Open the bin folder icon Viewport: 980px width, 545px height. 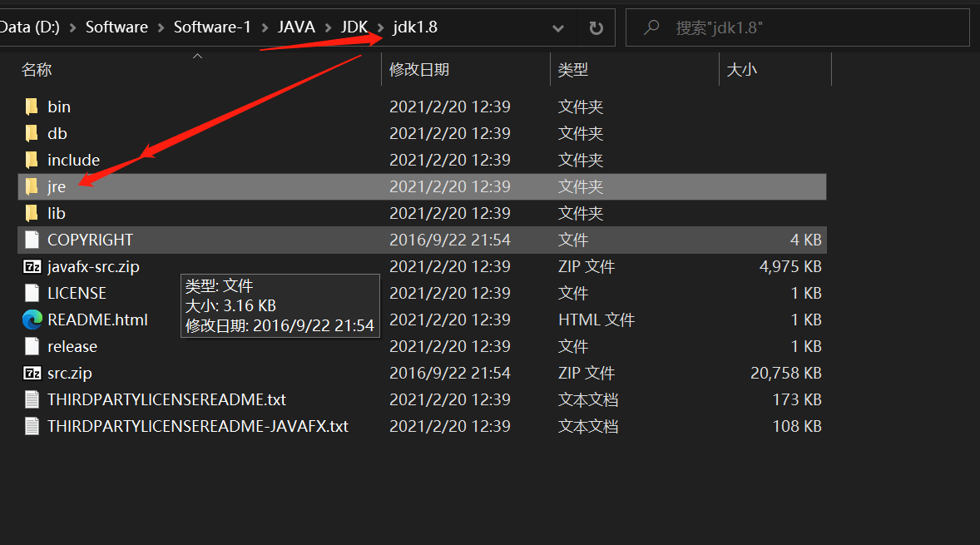32,107
